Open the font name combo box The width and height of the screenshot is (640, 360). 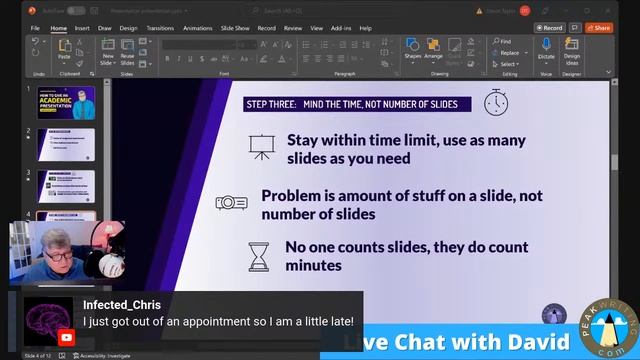coord(199,44)
